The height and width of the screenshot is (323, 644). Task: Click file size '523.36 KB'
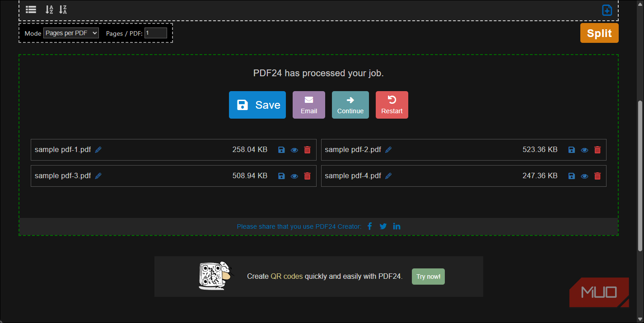tap(540, 150)
